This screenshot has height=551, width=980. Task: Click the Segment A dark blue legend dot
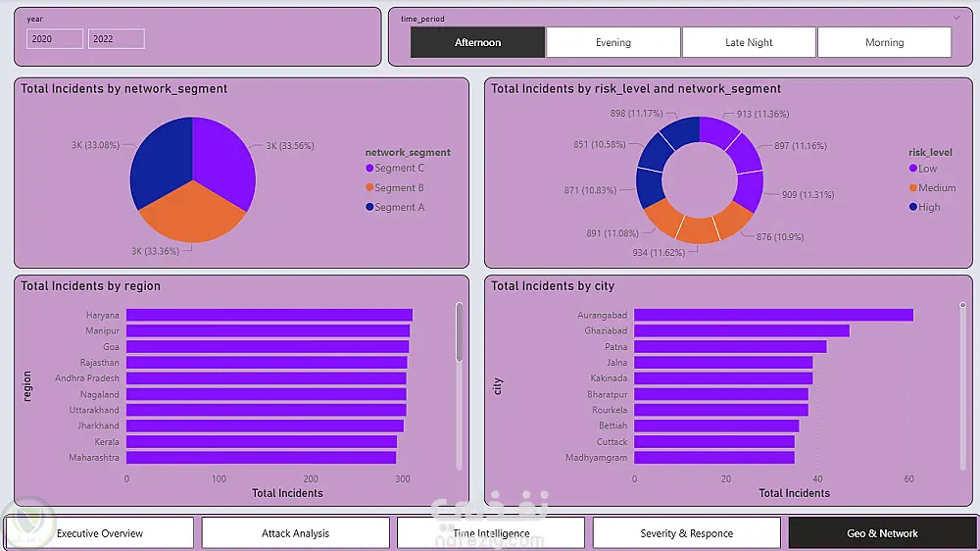click(369, 207)
